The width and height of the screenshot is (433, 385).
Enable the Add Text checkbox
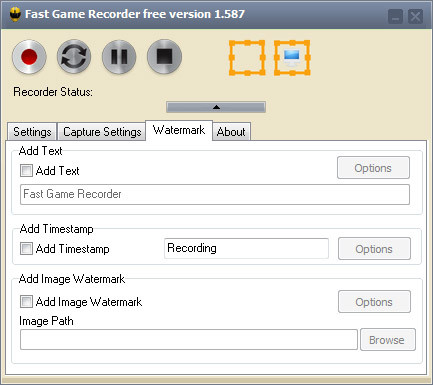pyautogui.click(x=26, y=170)
